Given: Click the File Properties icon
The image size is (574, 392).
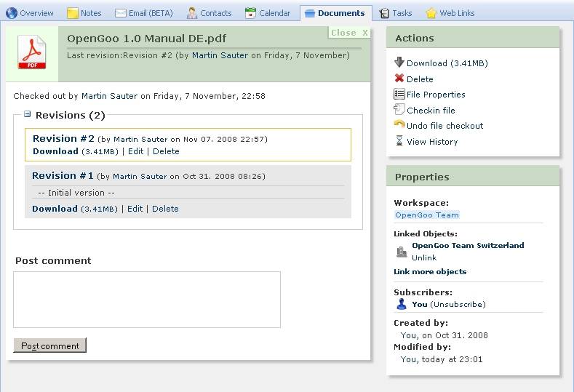Looking at the screenshot, I should tap(399, 94).
